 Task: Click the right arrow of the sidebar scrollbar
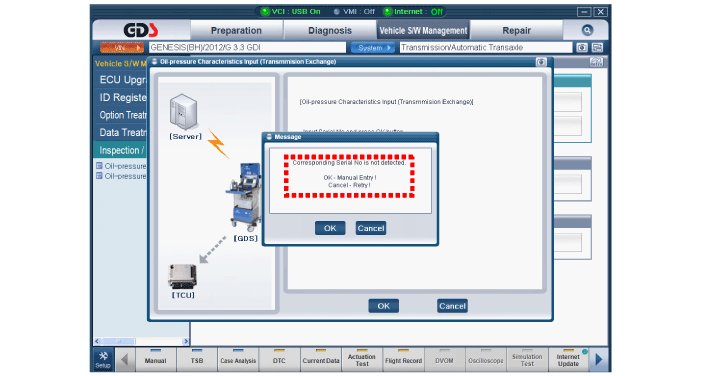(x=186, y=341)
